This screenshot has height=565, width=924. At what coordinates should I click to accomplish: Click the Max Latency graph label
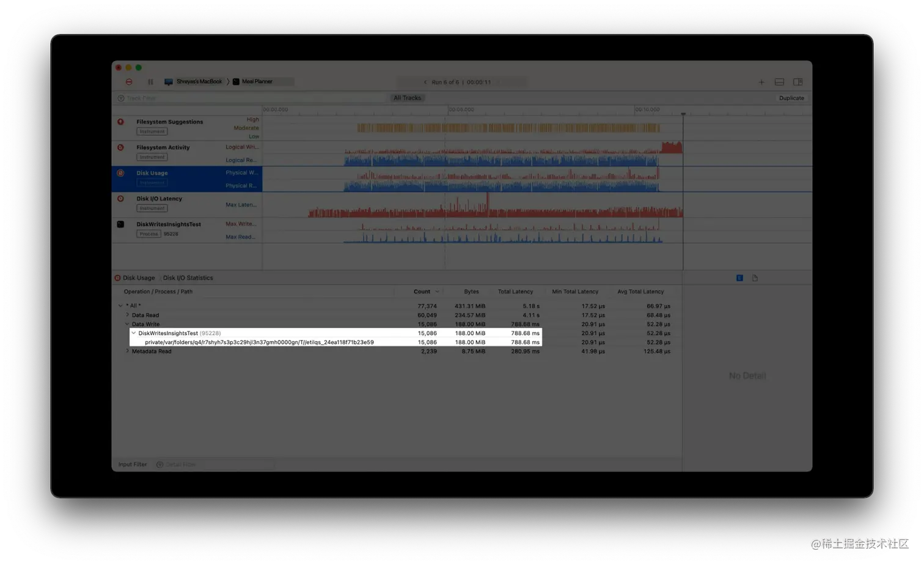click(241, 205)
